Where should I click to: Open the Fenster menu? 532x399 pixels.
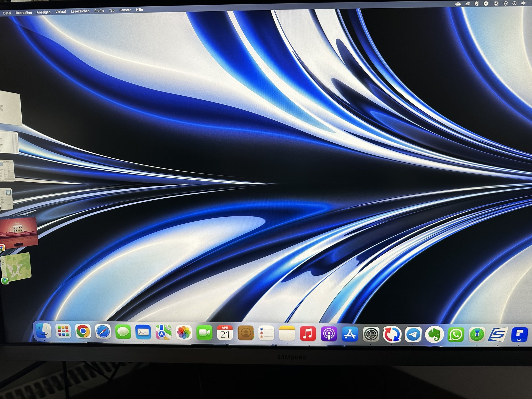[125, 10]
